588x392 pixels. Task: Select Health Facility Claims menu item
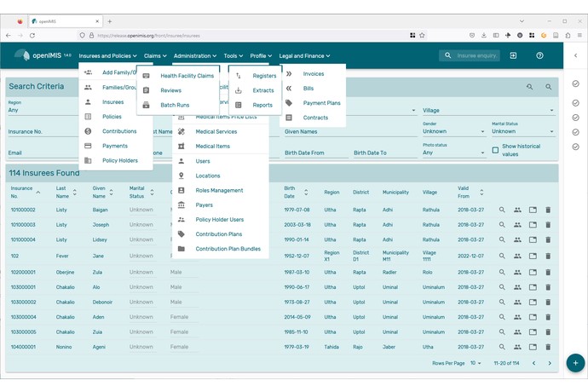point(178,76)
